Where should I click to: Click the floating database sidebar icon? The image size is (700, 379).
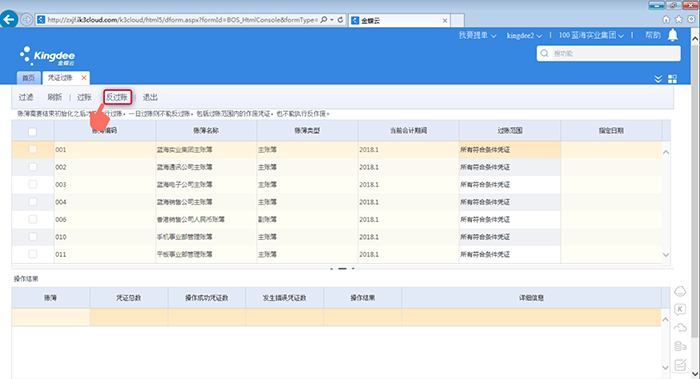pos(680,346)
